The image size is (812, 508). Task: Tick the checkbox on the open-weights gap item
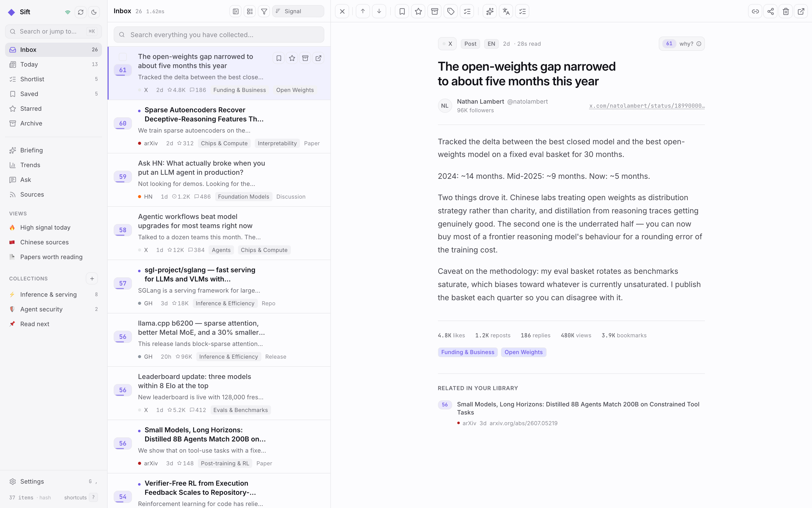(123, 57)
